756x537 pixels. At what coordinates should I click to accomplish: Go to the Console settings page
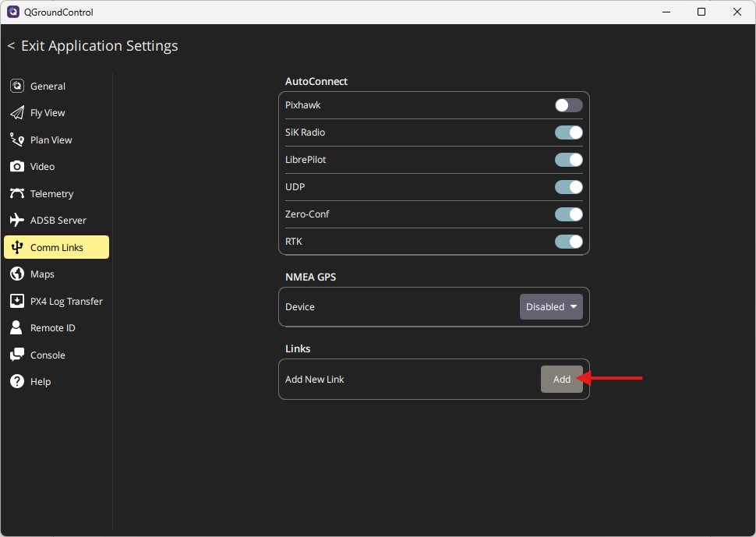click(x=48, y=355)
